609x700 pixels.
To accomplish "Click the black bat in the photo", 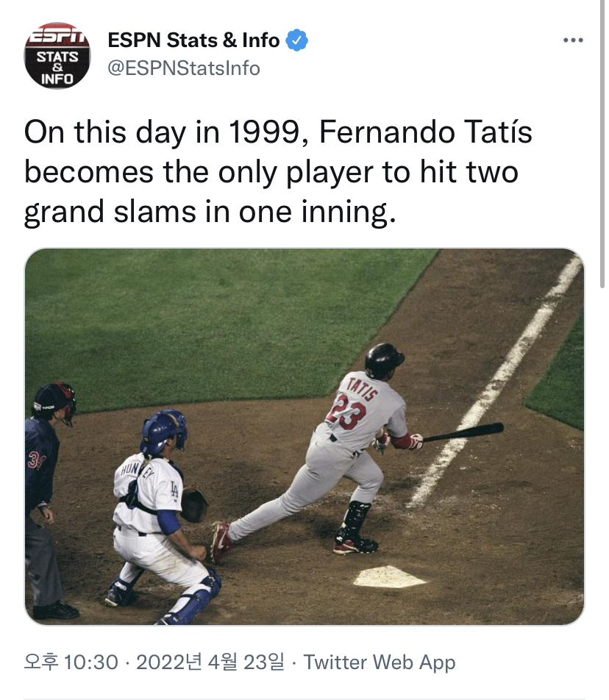I will [463, 432].
